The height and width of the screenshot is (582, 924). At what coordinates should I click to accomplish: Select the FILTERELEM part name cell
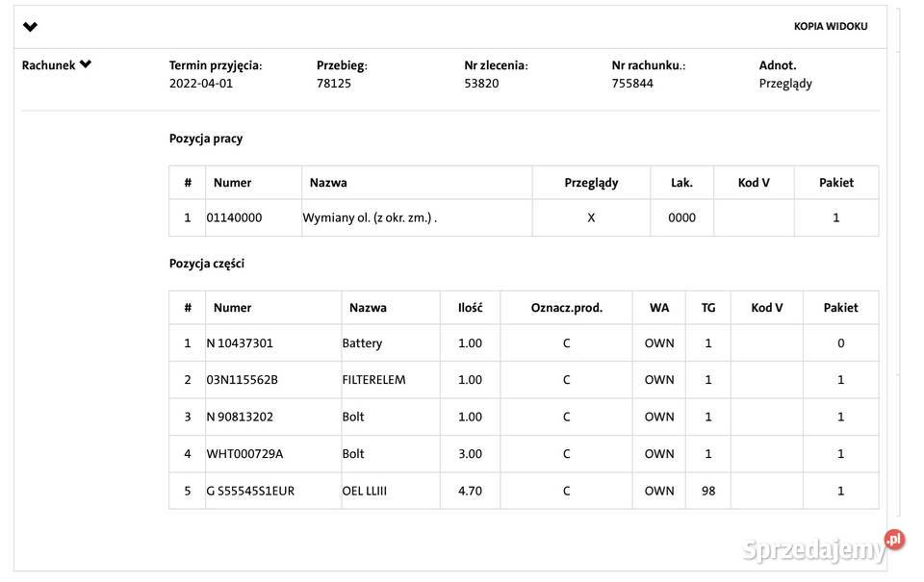373,380
